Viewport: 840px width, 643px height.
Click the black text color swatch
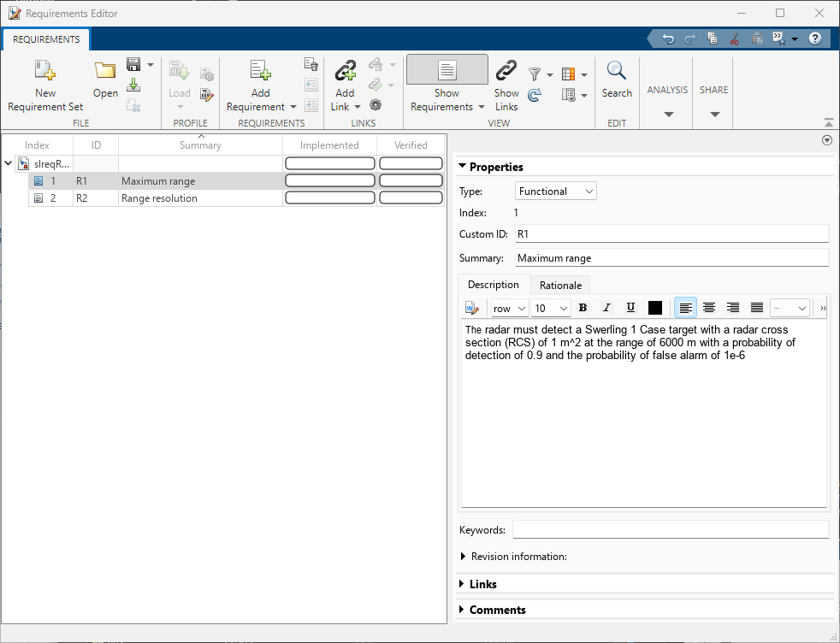[655, 308]
